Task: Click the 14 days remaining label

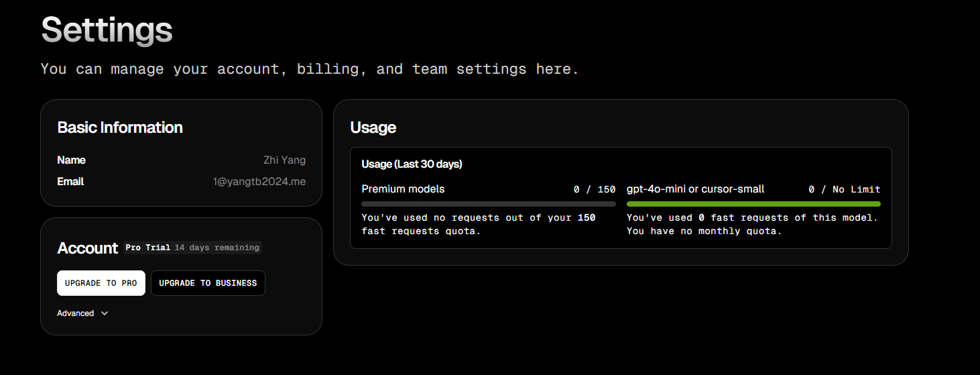Action: tap(217, 248)
